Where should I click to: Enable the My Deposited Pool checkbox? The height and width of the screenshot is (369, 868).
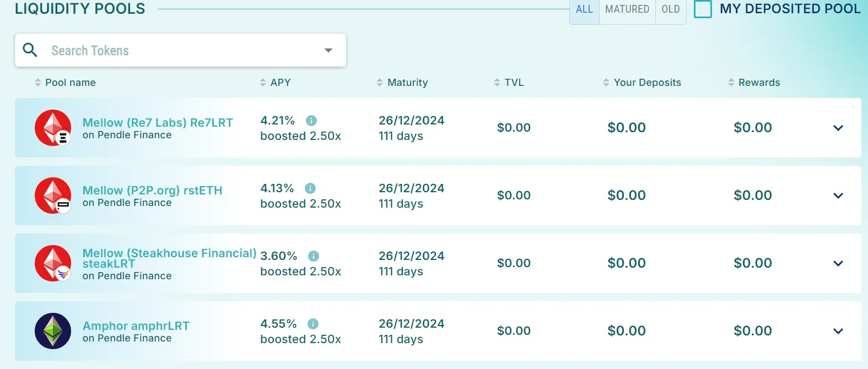pos(703,9)
